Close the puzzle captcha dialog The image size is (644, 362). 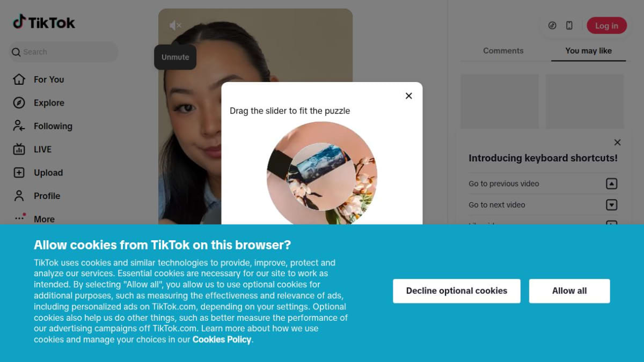click(409, 95)
